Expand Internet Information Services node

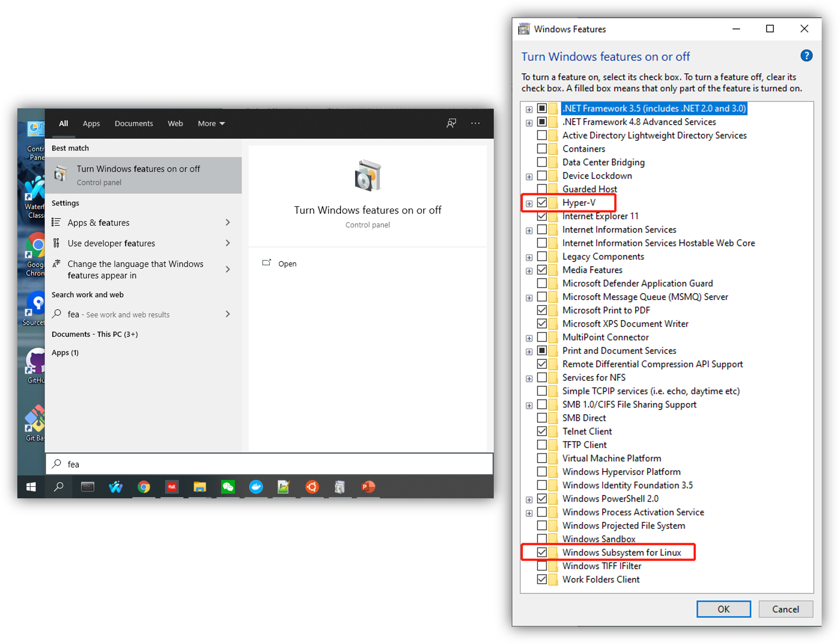[x=529, y=231]
